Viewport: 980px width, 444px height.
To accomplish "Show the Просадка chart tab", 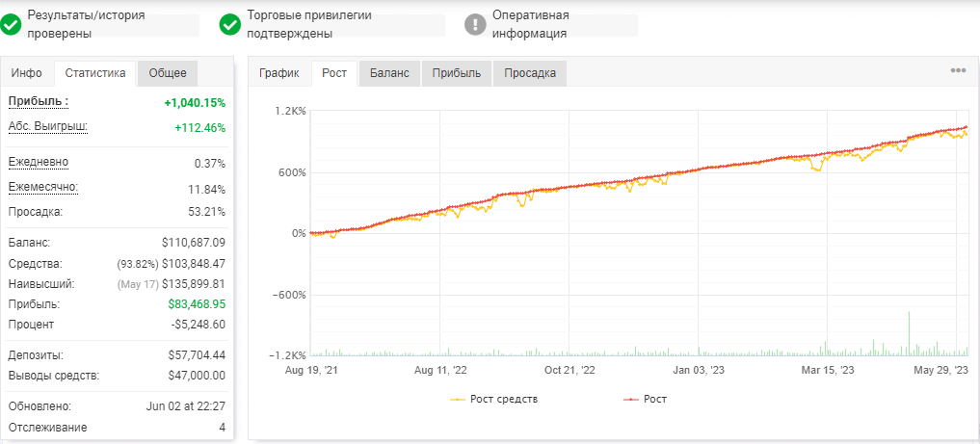I will pyautogui.click(x=530, y=73).
